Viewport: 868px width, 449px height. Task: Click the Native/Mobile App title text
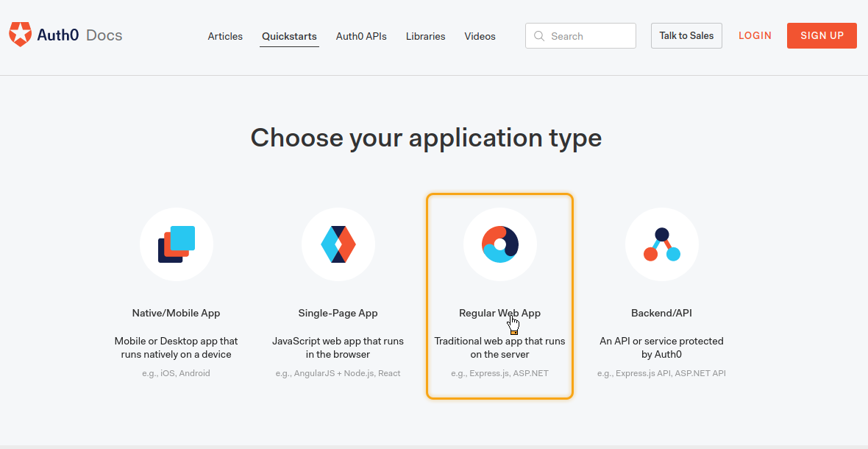click(176, 314)
